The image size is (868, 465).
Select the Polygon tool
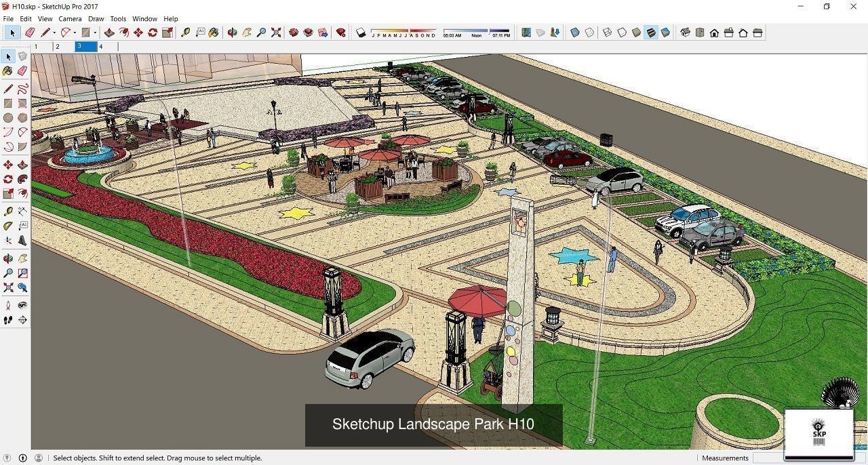22,117
